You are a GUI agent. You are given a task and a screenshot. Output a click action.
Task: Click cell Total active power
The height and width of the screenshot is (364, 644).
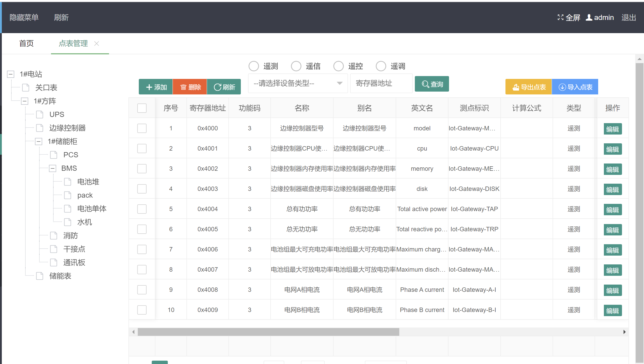pyautogui.click(x=422, y=209)
